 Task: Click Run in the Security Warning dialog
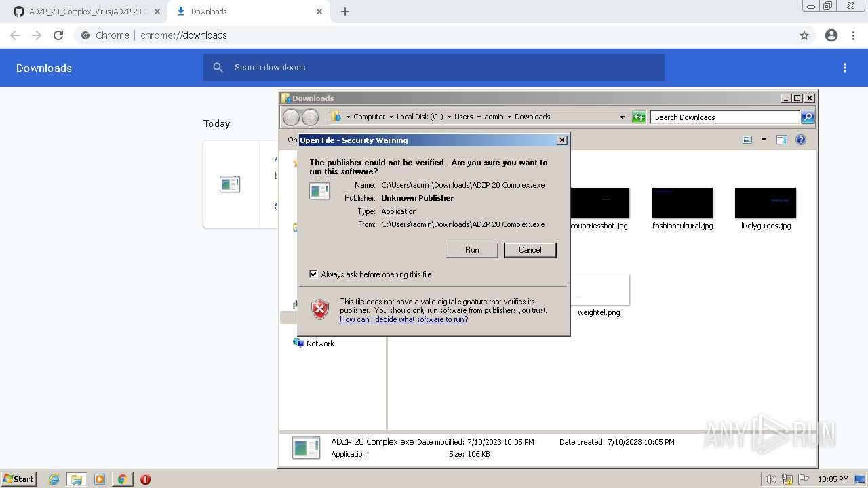pyautogui.click(x=472, y=250)
